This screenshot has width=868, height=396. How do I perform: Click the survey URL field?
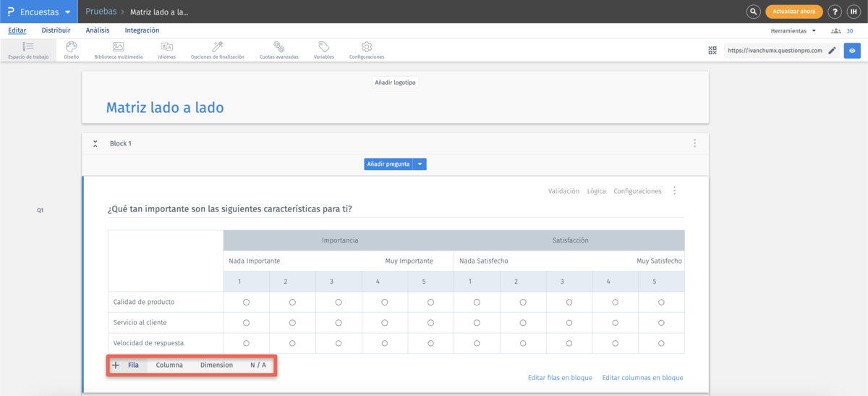tap(775, 51)
